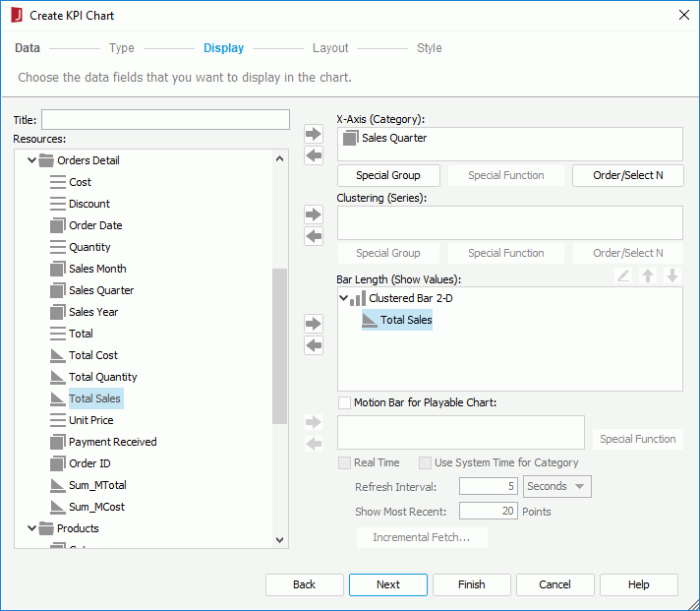700x611 pixels.
Task: Remove field from Bar Length values
Action: pos(314,345)
